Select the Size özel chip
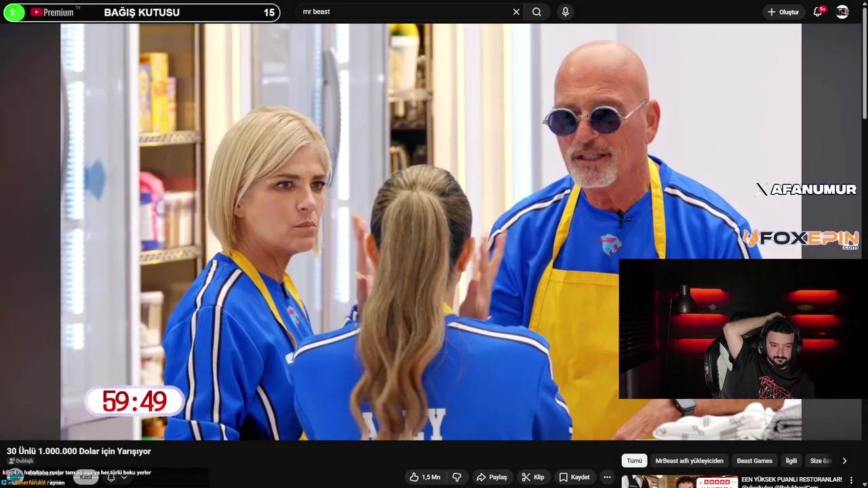Viewport: 868px width, 488px height. [821, 461]
